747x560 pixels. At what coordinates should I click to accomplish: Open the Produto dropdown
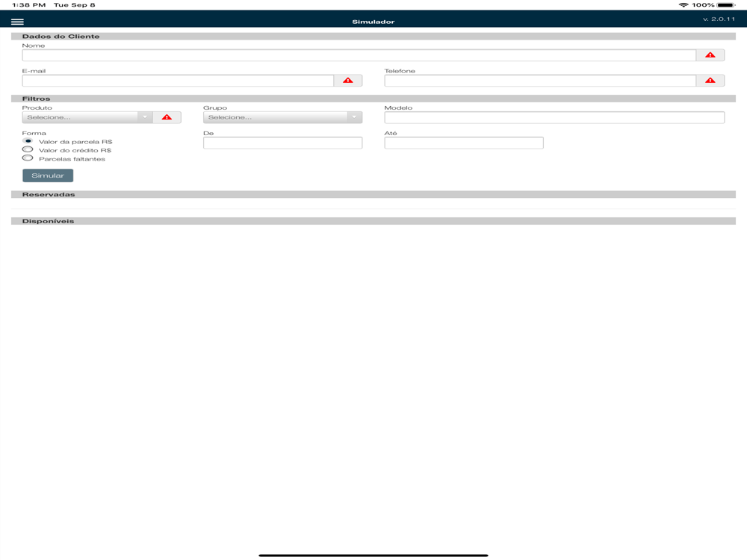tap(87, 117)
